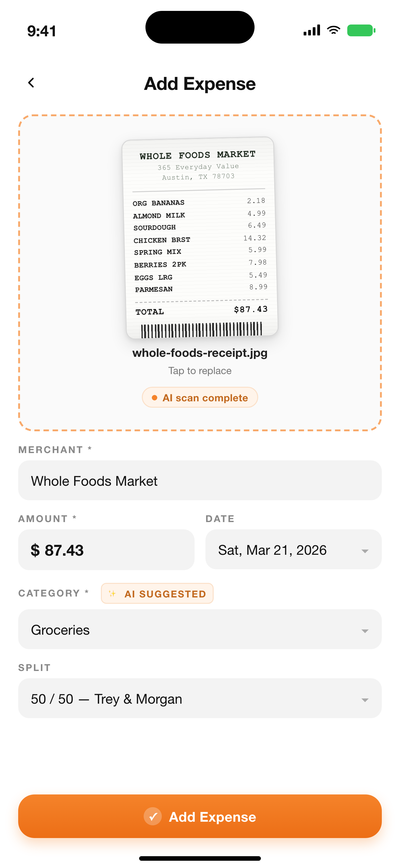400x868 pixels.
Task: Tap the battery indicator icon
Action: pos(361,30)
